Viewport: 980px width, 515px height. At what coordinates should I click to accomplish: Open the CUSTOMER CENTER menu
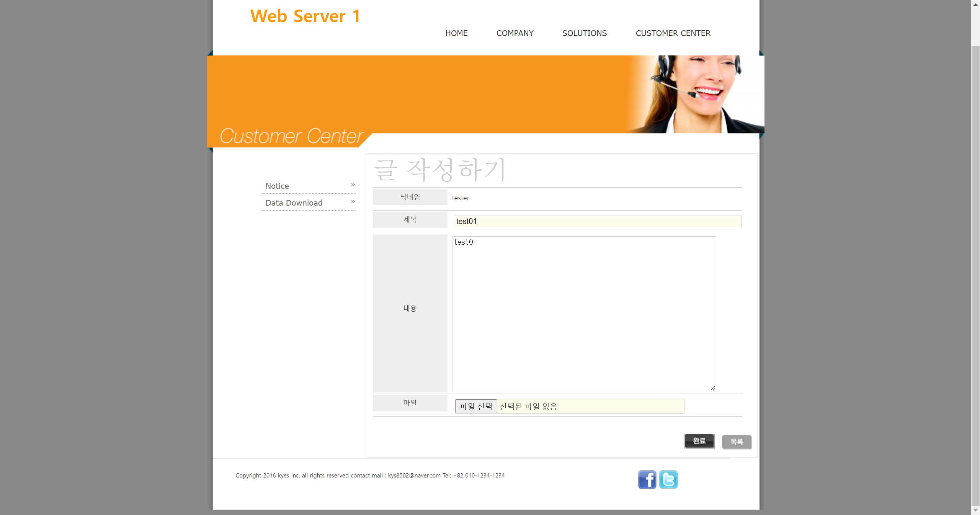(673, 33)
